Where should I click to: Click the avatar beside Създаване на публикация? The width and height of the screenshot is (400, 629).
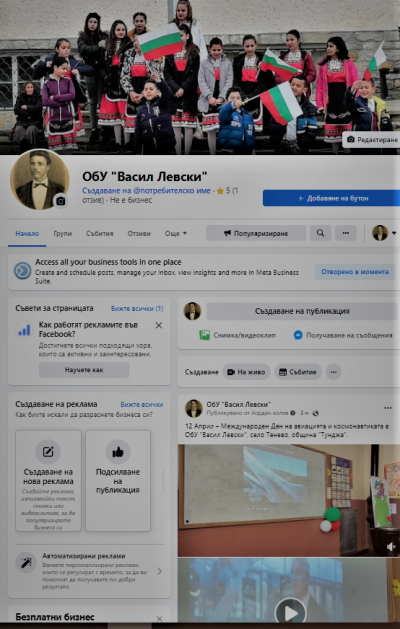[193, 311]
